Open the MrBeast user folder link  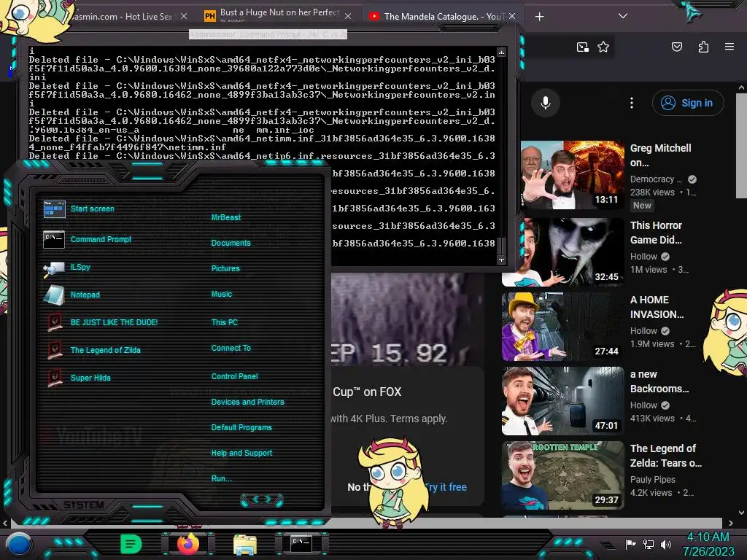(x=226, y=217)
